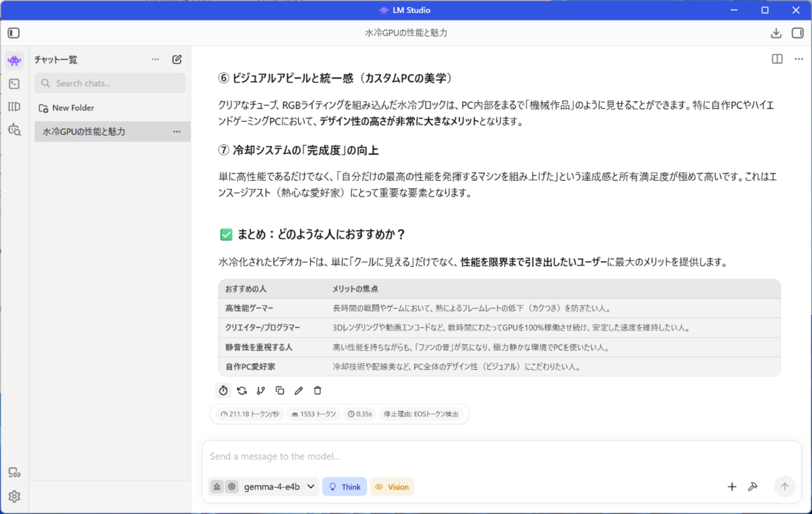Viewport: 812px width, 514px height.
Task: Open the Developer terminal sidebar icon
Action: (14, 84)
